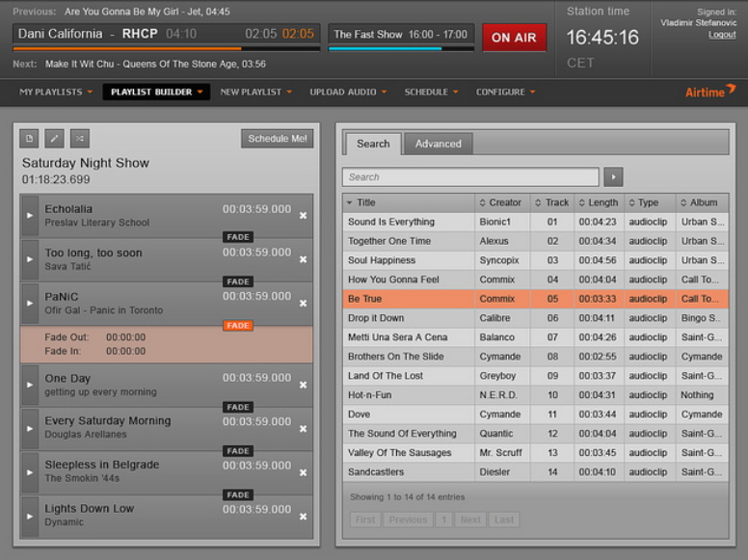Sort the table by Type column

[x=650, y=202]
